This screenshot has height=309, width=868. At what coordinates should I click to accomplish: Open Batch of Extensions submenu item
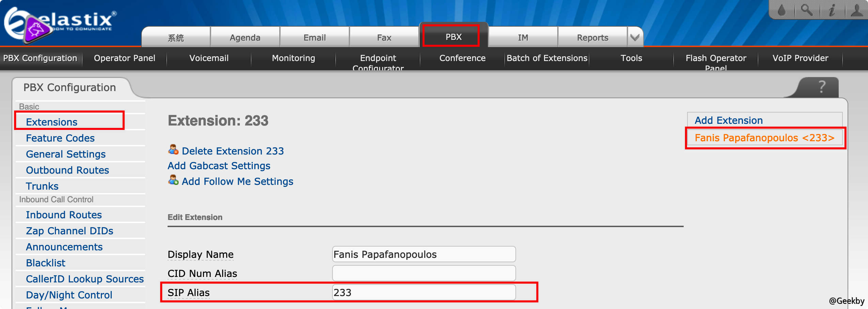pyautogui.click(x=547, y=58)
